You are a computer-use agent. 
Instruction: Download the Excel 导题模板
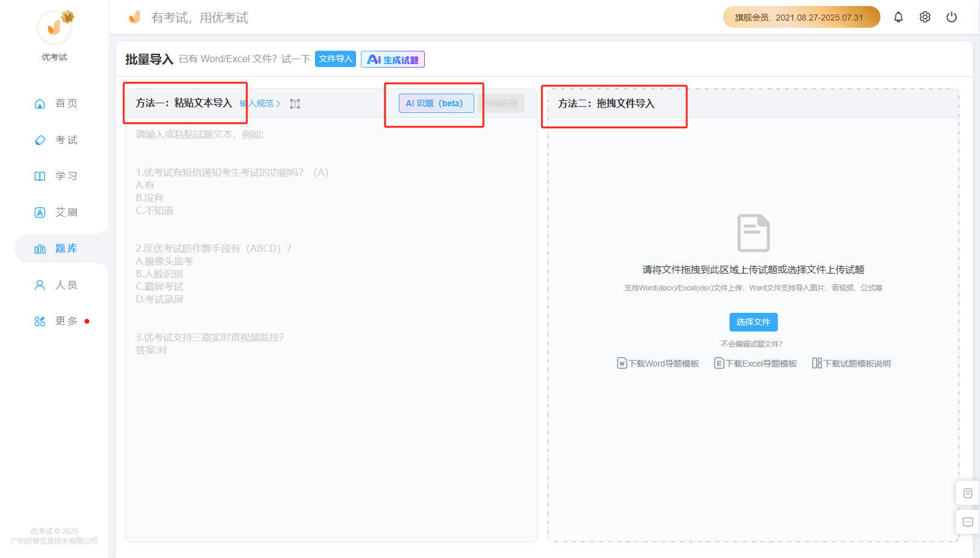pyautogui.click(x=756, y=363)
